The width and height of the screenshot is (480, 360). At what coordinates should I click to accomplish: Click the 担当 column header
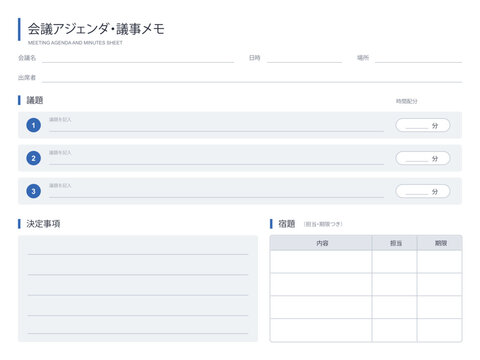[x=395, y=243]
